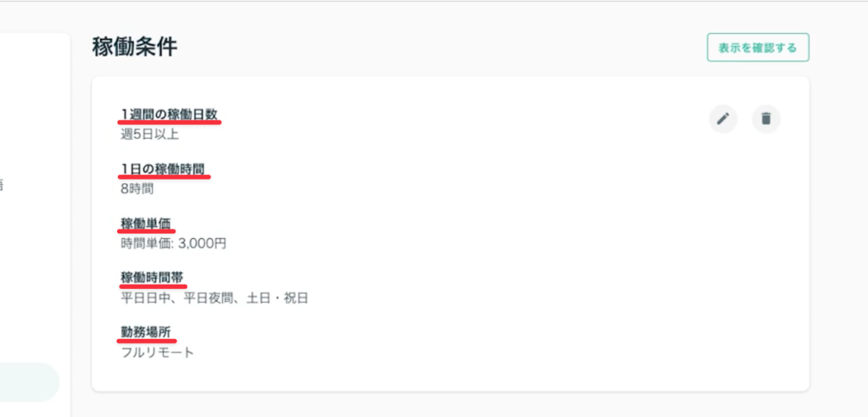Click the 平日日中 text
The height and width of the screenshot is (417, 868).
tap(147, 297)
